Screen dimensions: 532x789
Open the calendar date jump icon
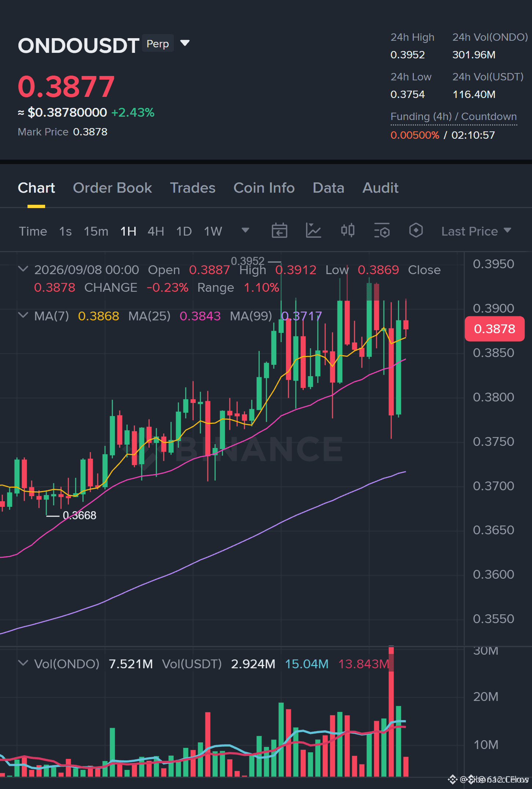[x=279, y=231]
